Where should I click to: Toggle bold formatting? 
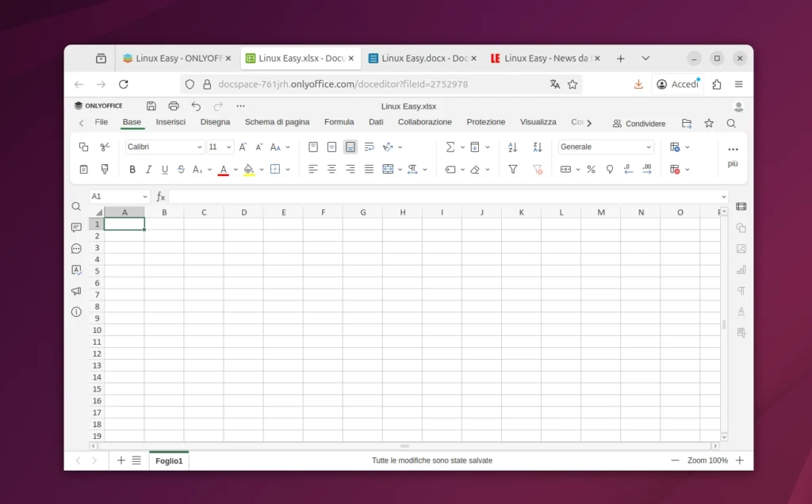132,169
